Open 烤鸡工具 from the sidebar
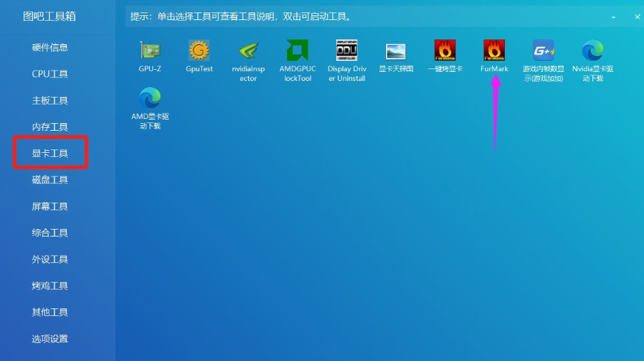Screen dimensions: 644x361 click(50, 286)
